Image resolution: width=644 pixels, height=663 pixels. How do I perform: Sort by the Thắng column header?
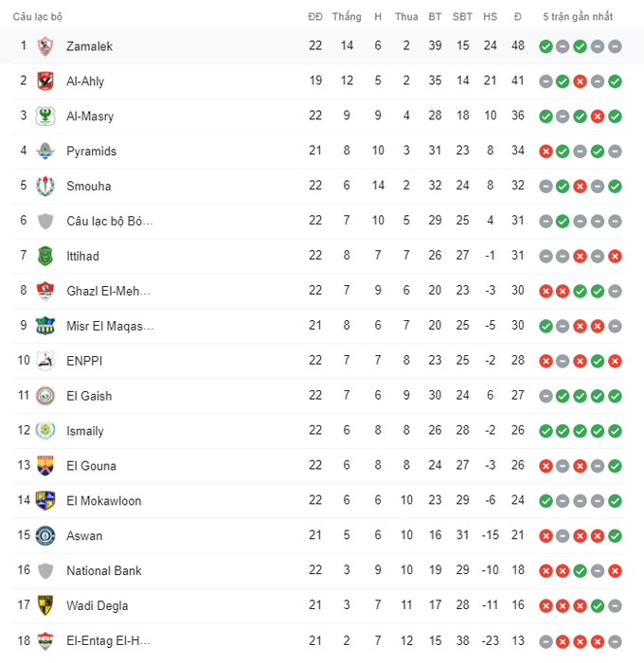(347, 17)
